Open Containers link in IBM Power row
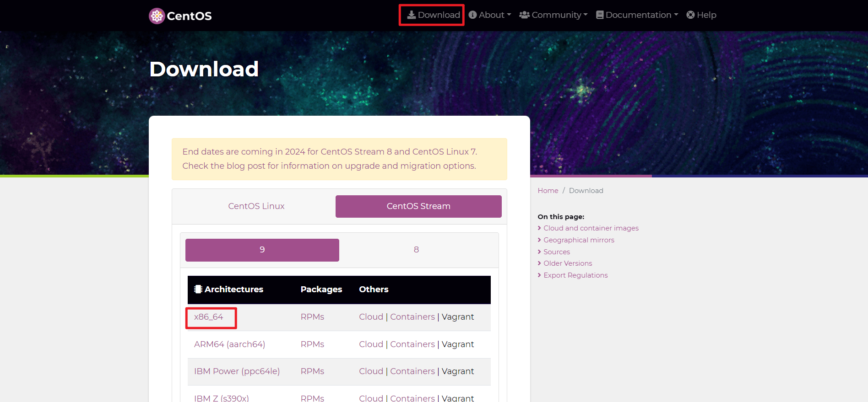Screen dimensions: 868x402 coord(412,371)
